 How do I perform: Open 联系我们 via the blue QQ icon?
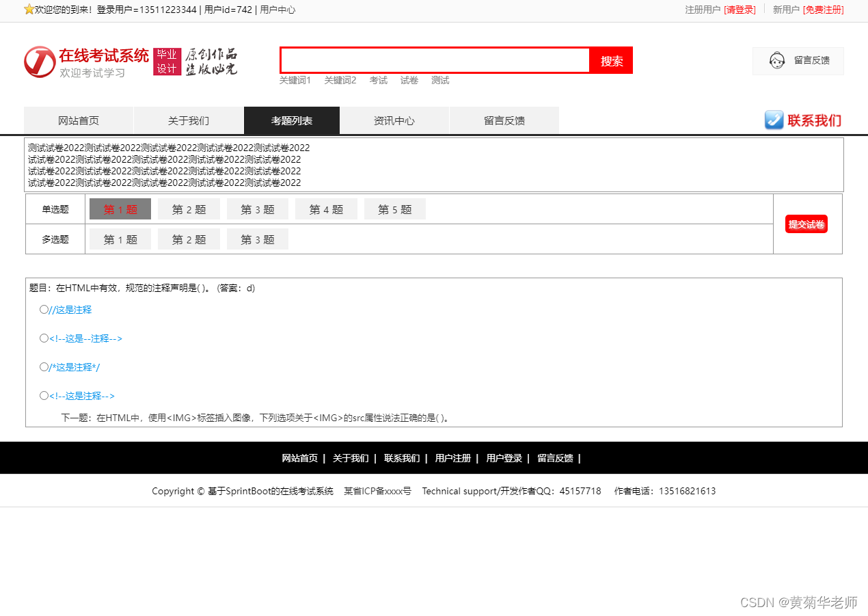pyautogui.click(x=774, y=120)
